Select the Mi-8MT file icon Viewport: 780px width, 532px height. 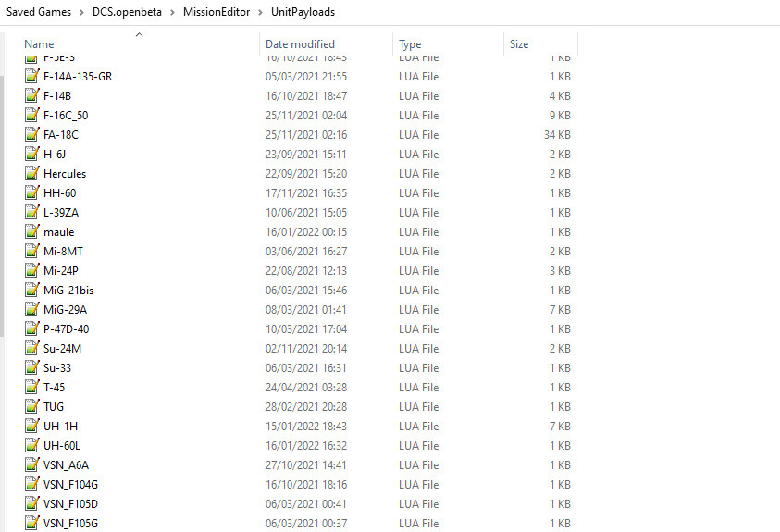click(31, 251)
